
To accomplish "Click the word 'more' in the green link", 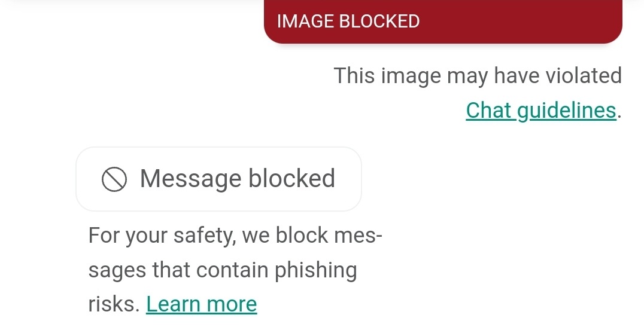I will [x=232, y=304].
